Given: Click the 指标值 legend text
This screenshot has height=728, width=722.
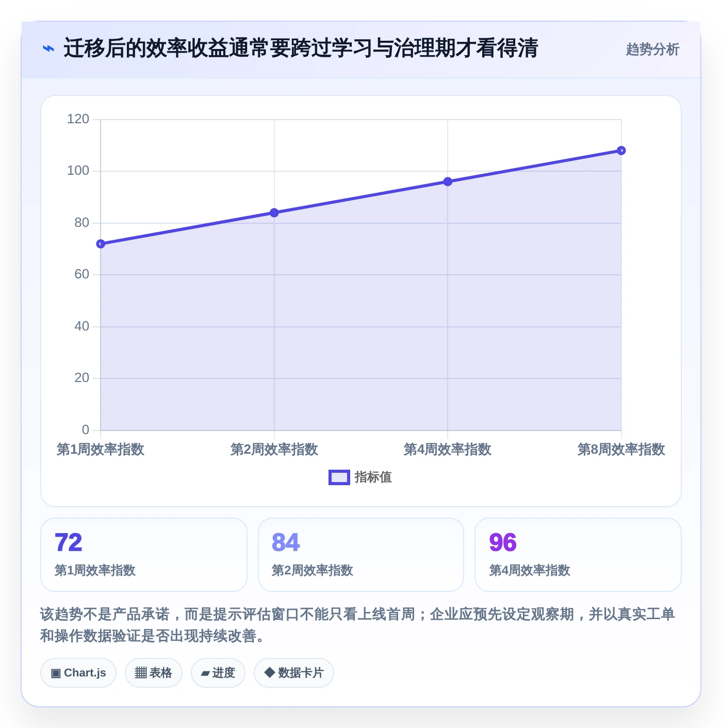Looking at the screenshot, I should 373,477.
